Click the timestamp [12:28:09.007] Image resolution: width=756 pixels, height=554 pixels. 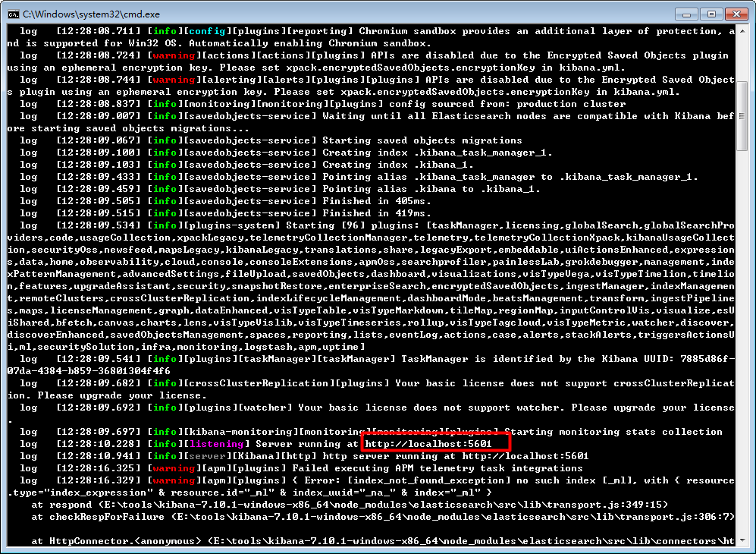tap(99, 116)
